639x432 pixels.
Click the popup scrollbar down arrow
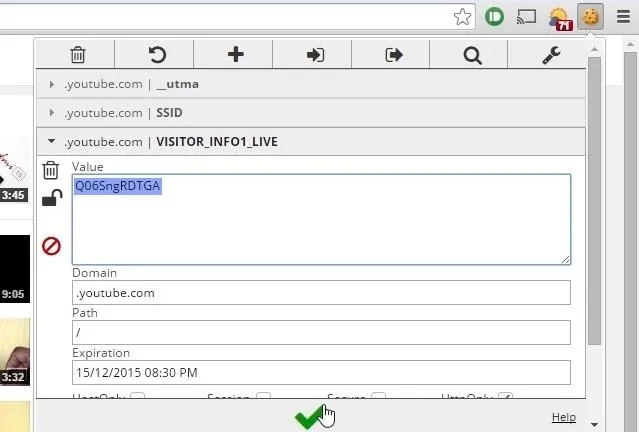click(x=594, y=425)
